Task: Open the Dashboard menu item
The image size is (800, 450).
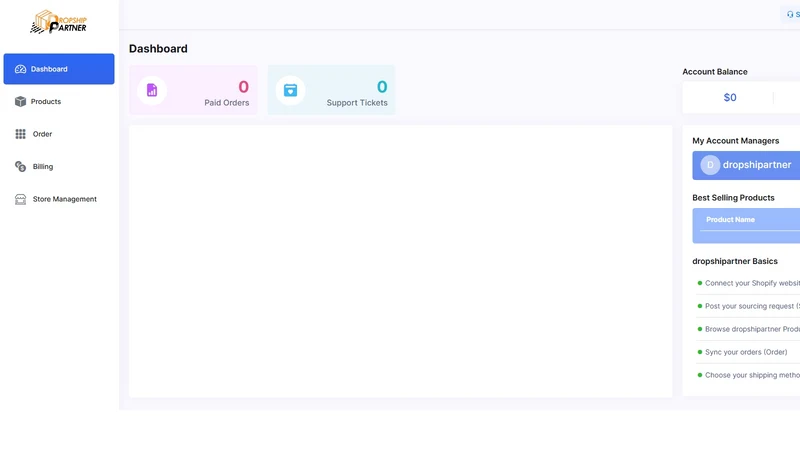Action: click(x=59, y=69)
